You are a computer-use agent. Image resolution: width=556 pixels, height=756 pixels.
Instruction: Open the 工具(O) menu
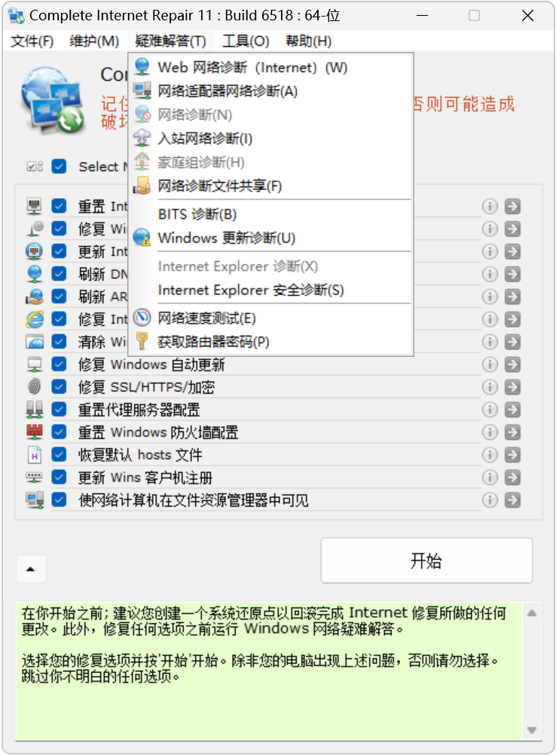[246, 41]
